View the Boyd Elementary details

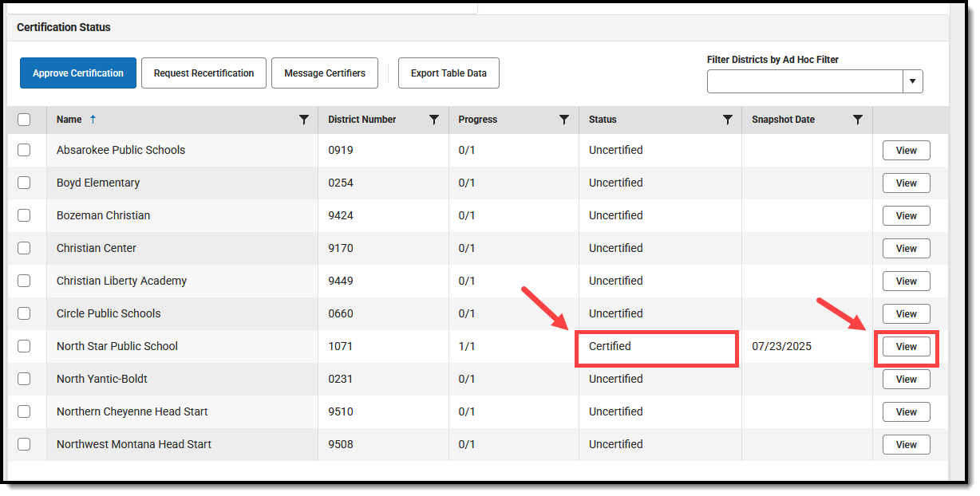point(906,183)
